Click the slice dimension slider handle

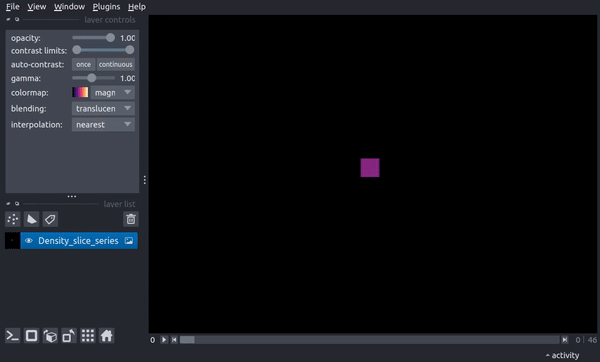point(187,339)
